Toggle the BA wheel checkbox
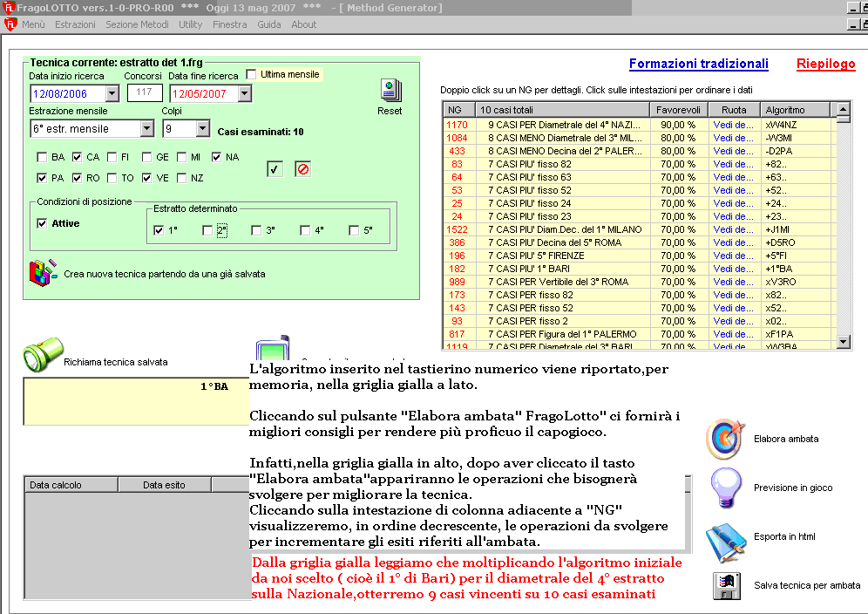This screenshot has height=614, width=868. 42,158
